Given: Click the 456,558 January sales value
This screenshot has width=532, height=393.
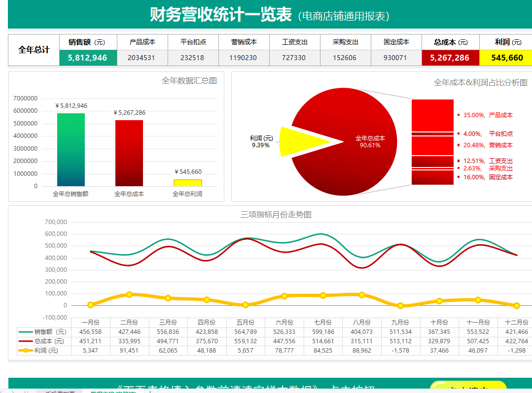Looking at the screenshot, I should click(91, 332).
